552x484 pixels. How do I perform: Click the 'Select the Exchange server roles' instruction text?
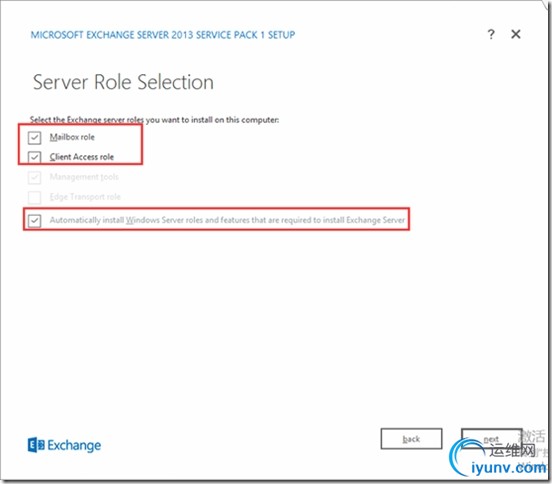click(154, 120)
